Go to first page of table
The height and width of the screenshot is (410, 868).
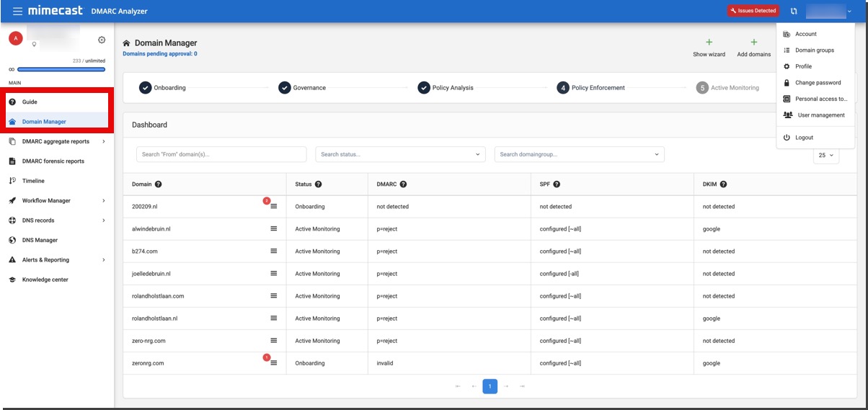pos(458,387)
